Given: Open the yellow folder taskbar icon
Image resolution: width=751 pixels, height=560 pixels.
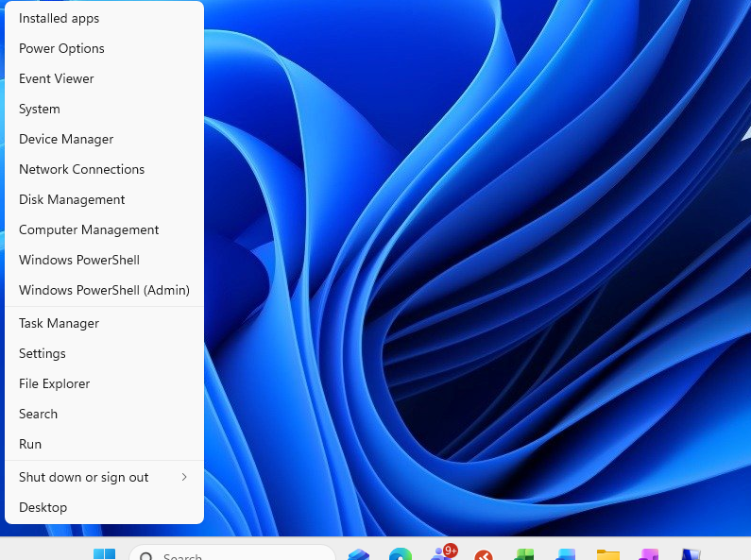Looking at the screenshot, I should [x=608, y=554].
